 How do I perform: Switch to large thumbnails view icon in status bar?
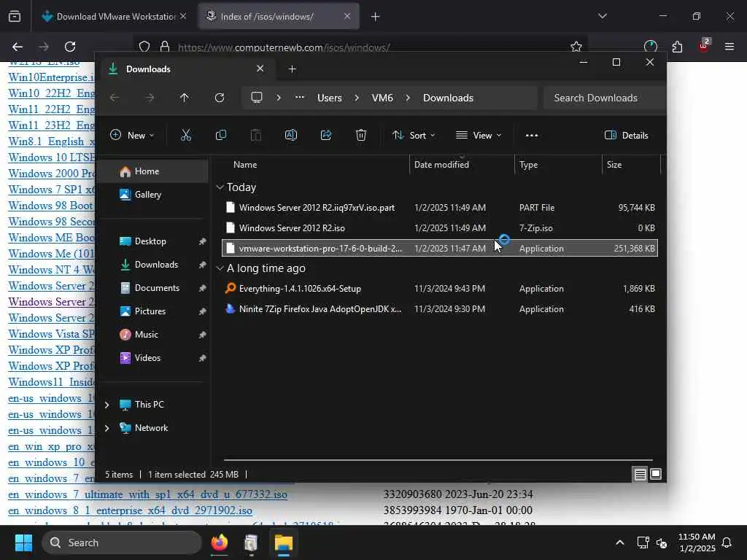click(656, 474)
